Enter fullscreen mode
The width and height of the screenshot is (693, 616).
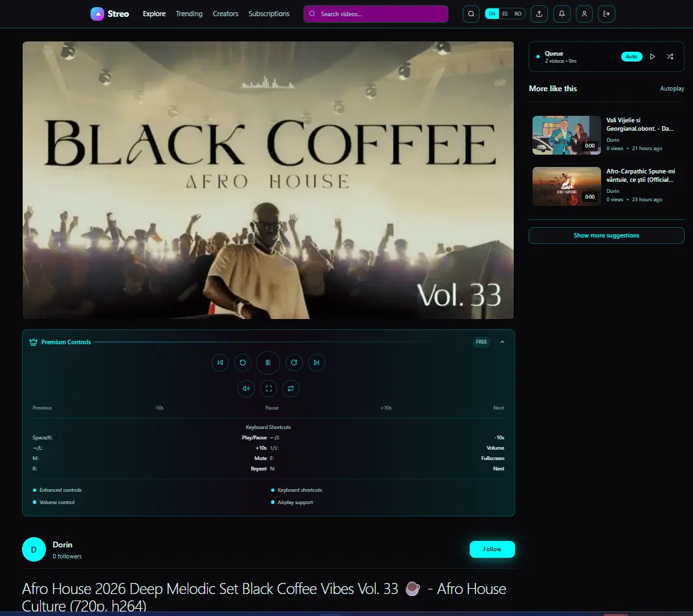[x=269, y=388]
